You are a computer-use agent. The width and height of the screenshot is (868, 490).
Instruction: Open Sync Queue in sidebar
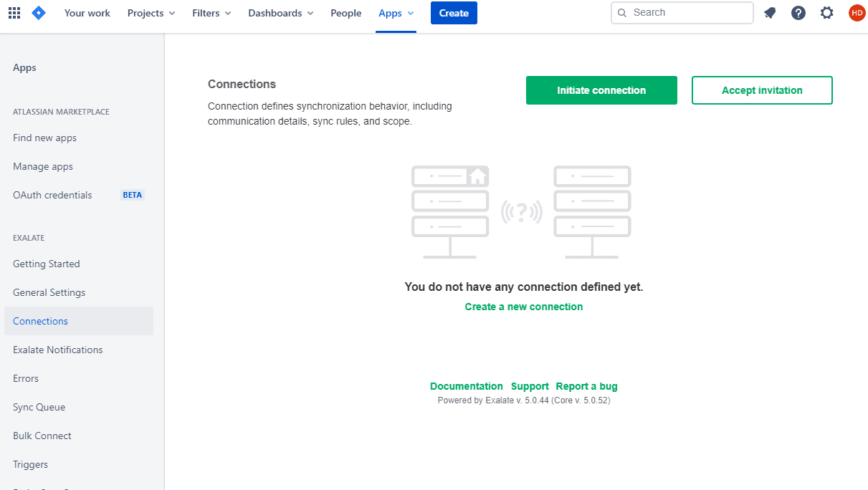tap(39, 407)
